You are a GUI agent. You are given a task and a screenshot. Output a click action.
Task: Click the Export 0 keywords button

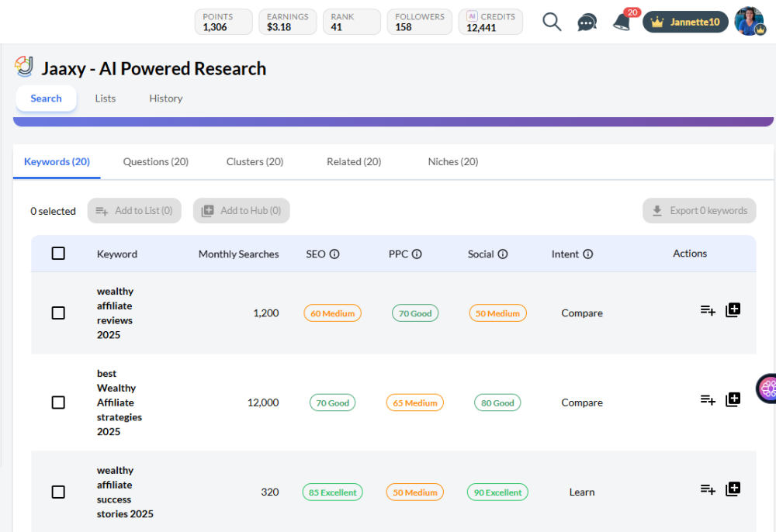click(699, 211)
